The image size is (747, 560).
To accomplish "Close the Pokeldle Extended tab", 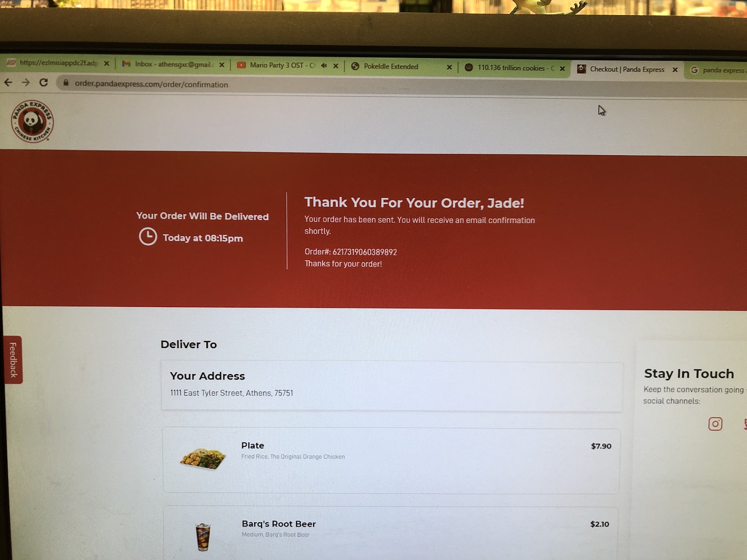I will click(449, 67).
